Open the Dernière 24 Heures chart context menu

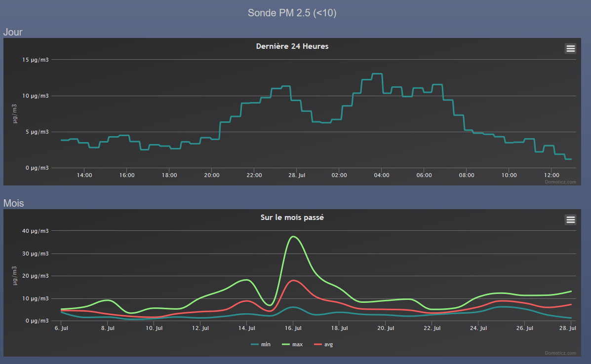pyautogui.click(x=570, y=48)
